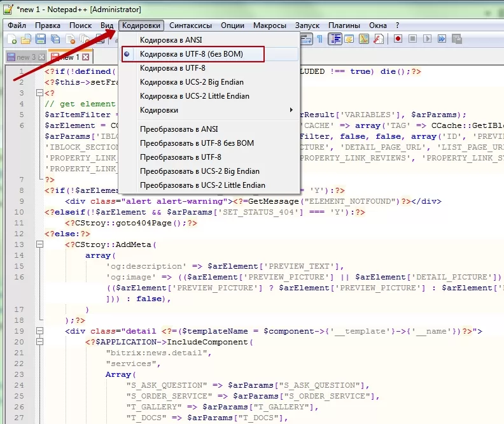
Task: Create a new document with toolbar icon
Action: point(12,39)
